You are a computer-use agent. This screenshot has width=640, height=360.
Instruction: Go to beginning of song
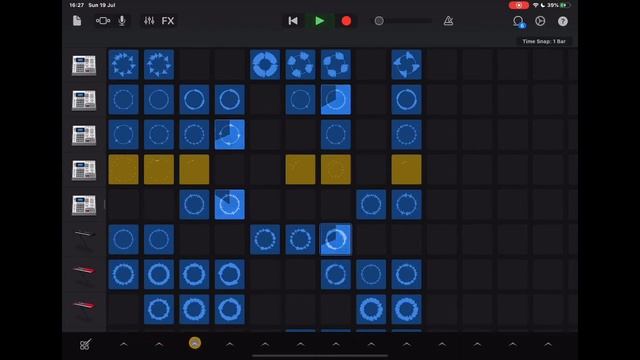pos(293,21)
